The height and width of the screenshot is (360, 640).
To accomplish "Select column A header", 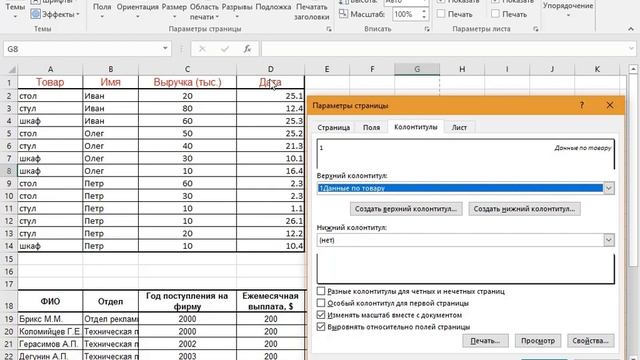I will click(50, 69).
